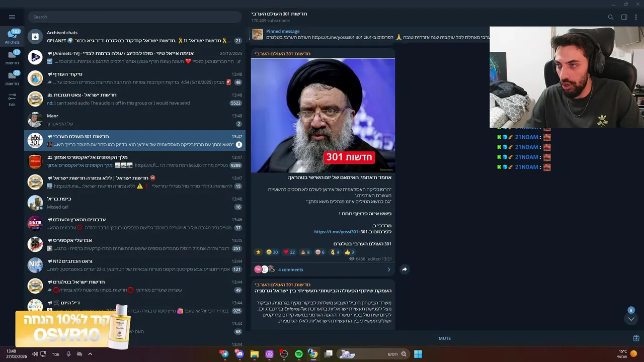Open the מלך הקופונים אליאקספרס chat

135,161
